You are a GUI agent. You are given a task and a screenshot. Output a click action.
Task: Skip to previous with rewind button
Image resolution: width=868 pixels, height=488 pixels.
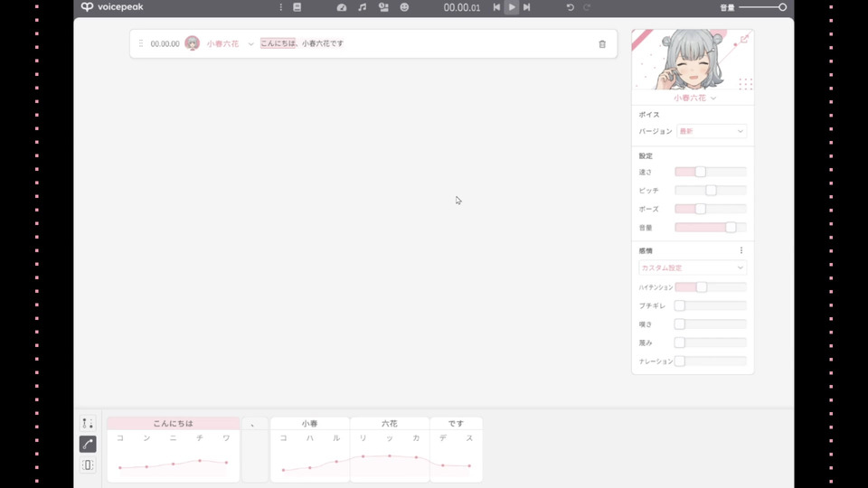click(x=496, y=7)
